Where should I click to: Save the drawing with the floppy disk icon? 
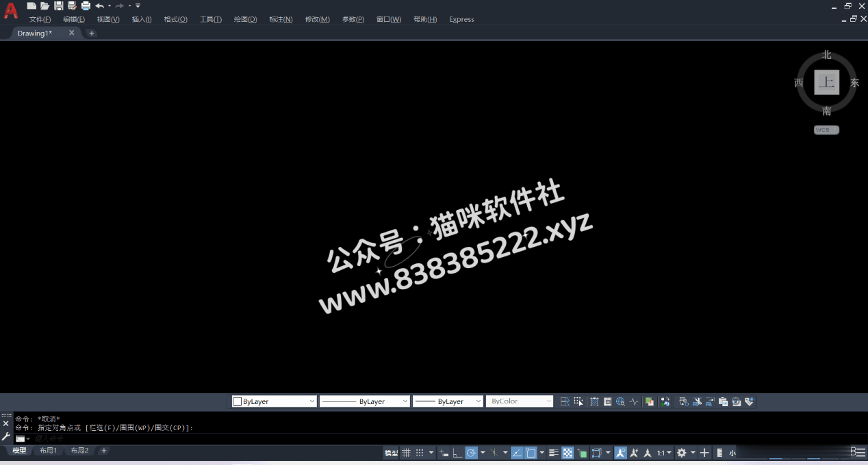click(x=58, y=5)
